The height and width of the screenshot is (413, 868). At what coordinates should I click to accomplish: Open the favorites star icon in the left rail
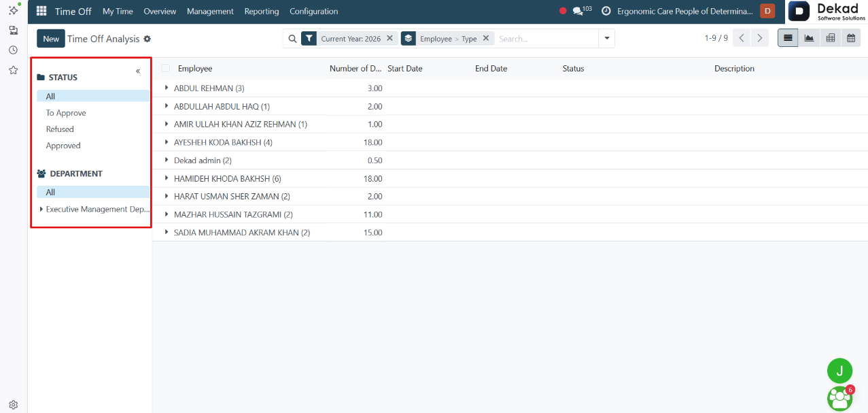pyautogui.click(x=13, y=70)
